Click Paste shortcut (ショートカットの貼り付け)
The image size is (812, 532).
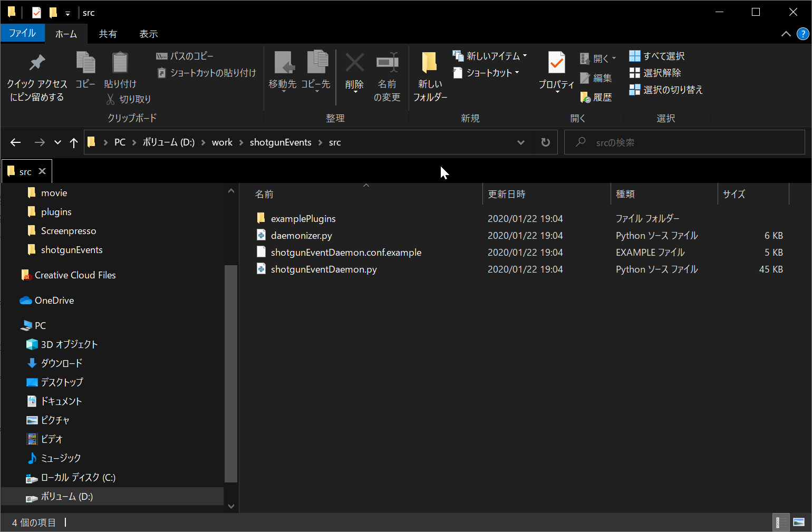[x=207, y=73]
